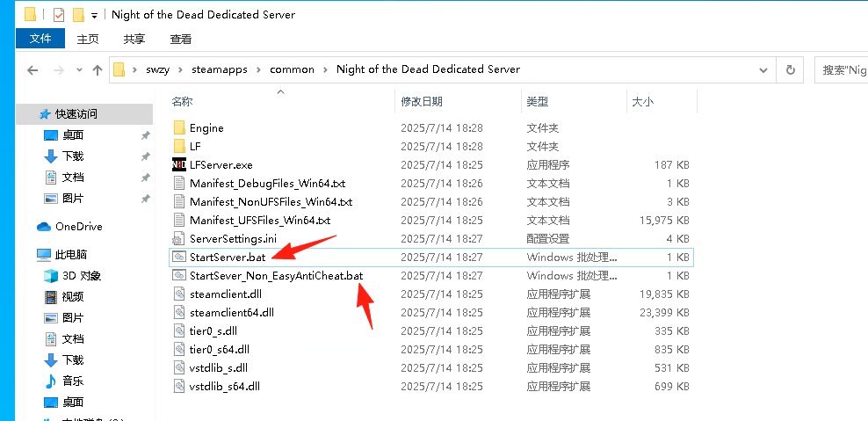Switch to the 共享 ribbon tab
This screenshot has width=868, height=421.
pyautogui.click(x=134, y=39)
